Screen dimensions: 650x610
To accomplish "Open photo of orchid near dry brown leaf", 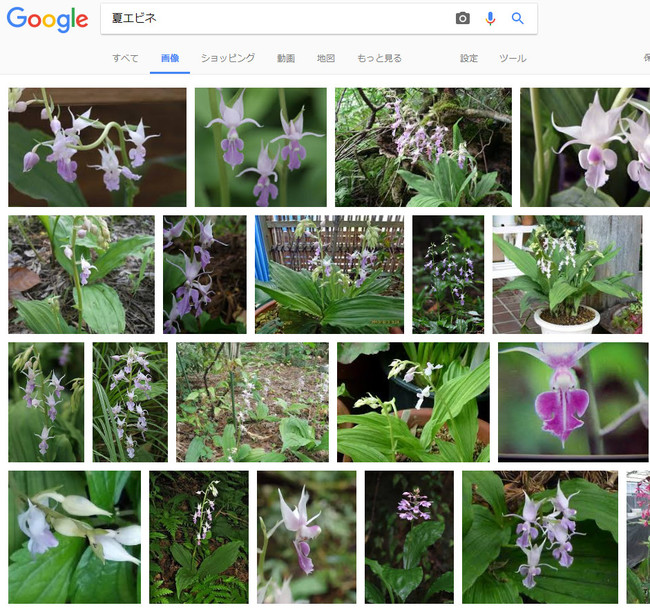I will pyautogui.click(x=81, y=274).
